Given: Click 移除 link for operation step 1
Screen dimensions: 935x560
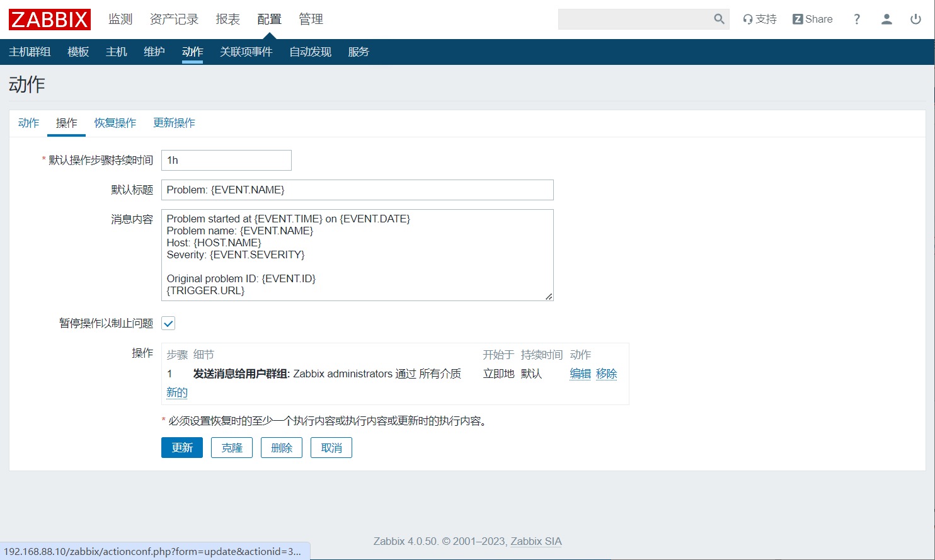Looking at the screenshot, I should [x=606, y=374].
